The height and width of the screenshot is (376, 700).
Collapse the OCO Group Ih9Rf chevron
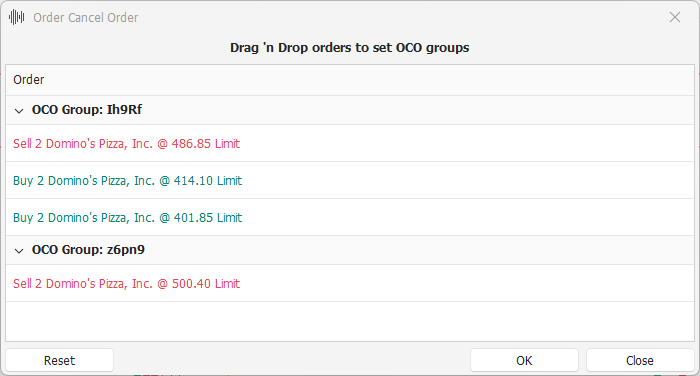[19, 110]
